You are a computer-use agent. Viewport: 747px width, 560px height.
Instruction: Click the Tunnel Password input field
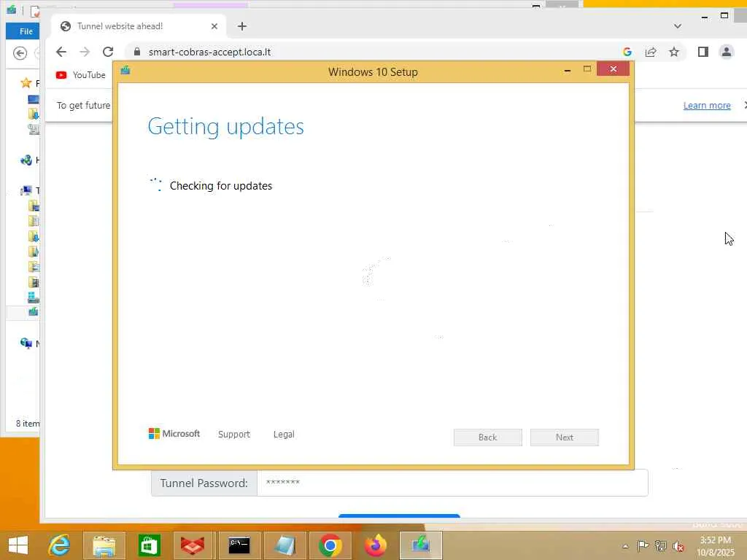(452, 483)
